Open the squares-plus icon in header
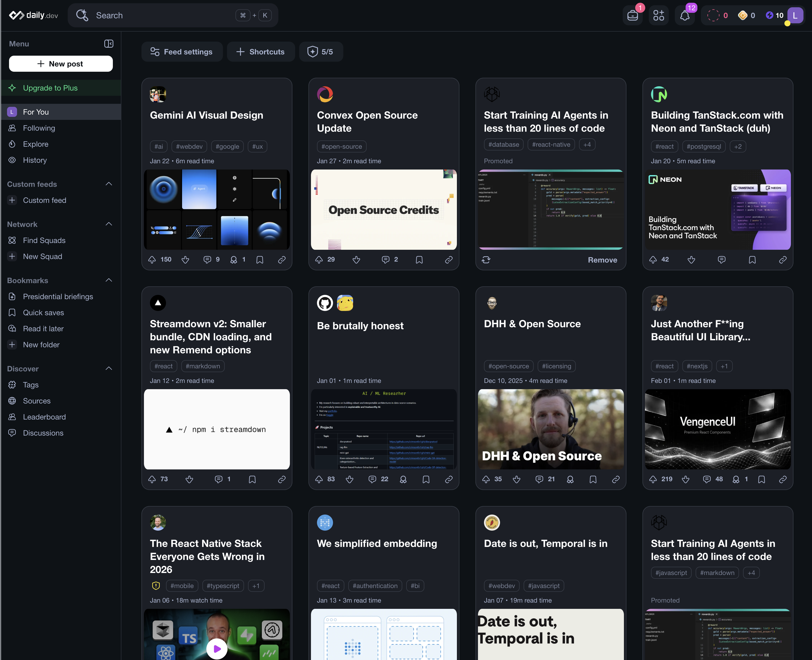This screenshot has height=660, width=812. (659, 16)
